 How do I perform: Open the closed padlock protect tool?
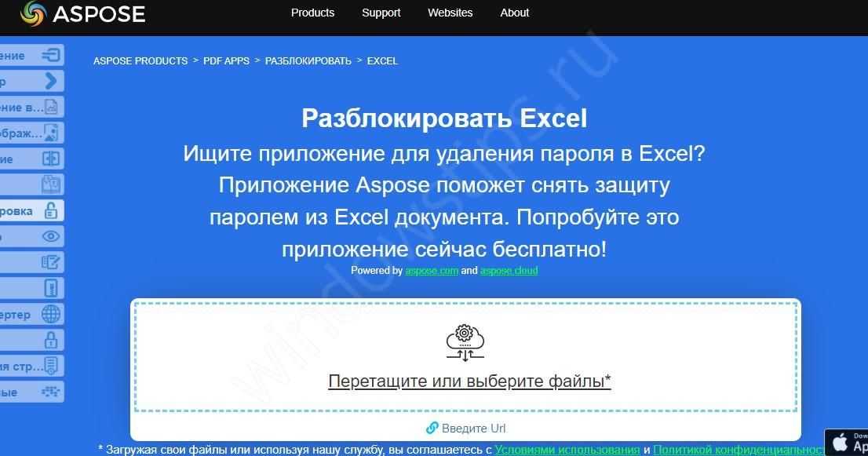(x=51, y=340)
